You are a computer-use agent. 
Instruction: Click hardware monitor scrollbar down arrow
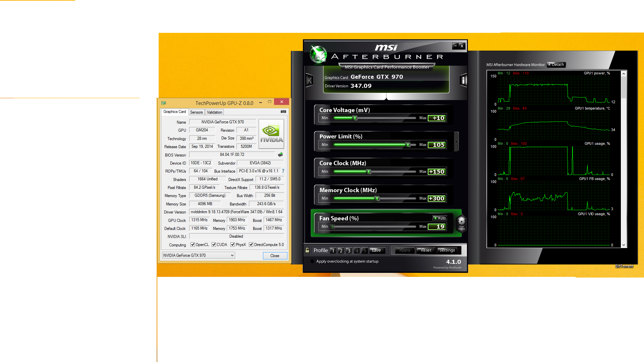(x=624, y=245)
